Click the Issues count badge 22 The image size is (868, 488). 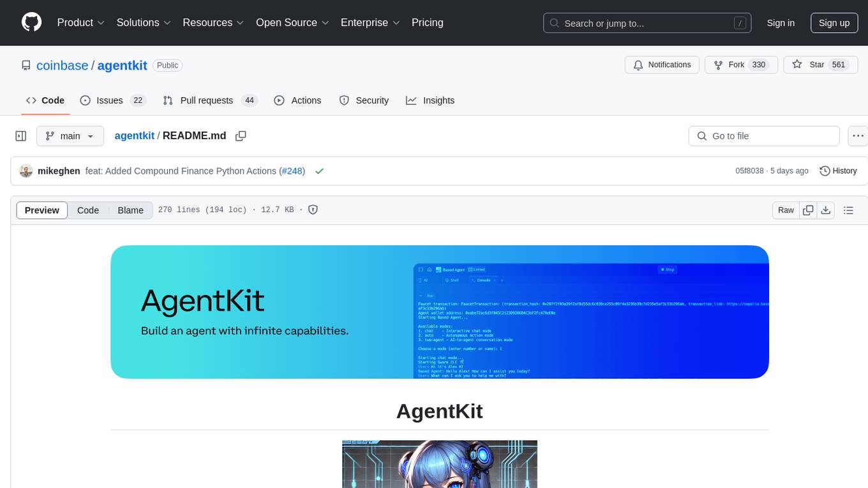138,100
